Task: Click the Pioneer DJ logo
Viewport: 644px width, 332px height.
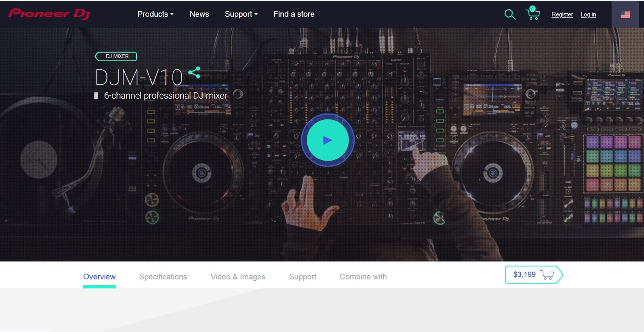Action: [49, 14]
